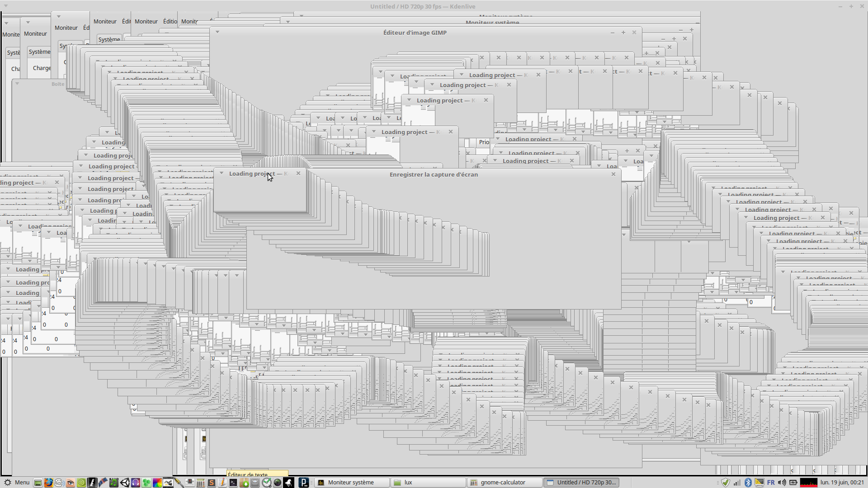Switch keyboard layout via FR indicator
Viewport: 868px width, 488px height.
tap(771, 483)
